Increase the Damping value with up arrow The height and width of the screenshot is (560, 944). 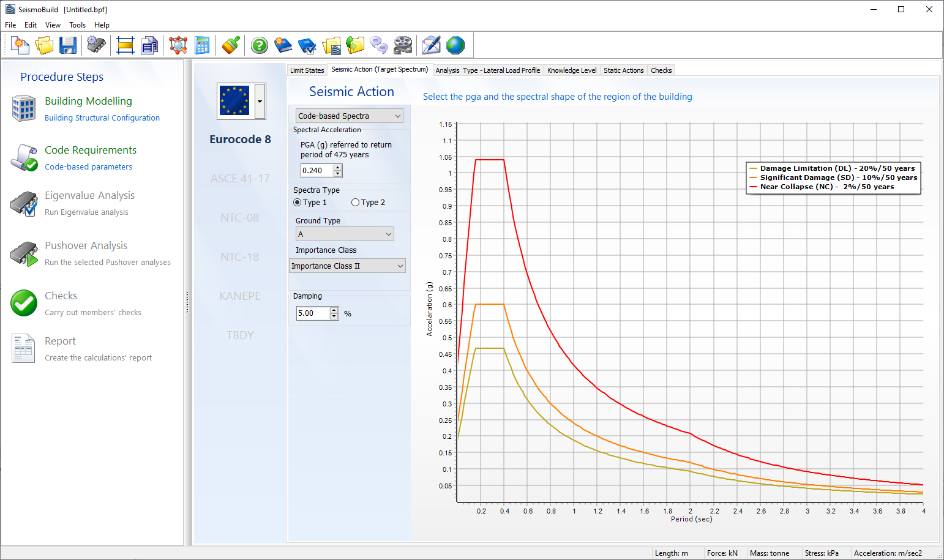click(334, 310)
